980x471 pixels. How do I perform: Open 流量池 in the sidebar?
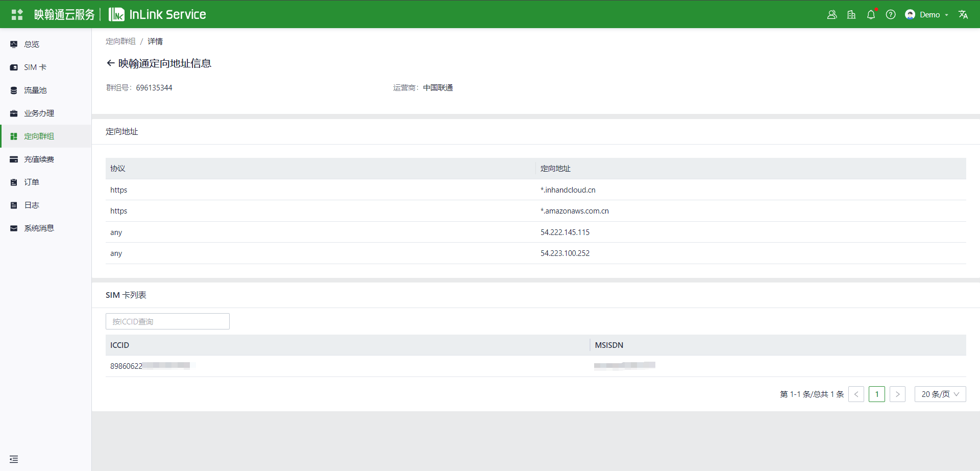click(x=45, y=90)
